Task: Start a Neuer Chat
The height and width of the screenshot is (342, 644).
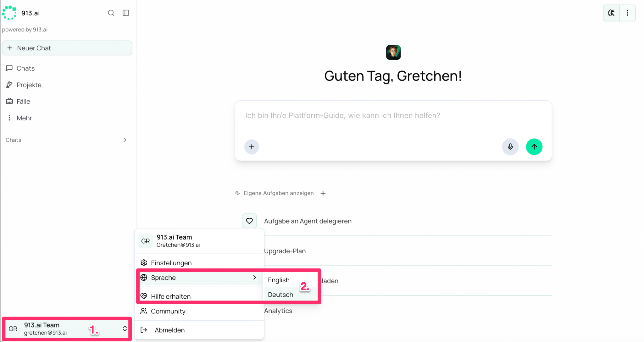Action: click(67, 48)
